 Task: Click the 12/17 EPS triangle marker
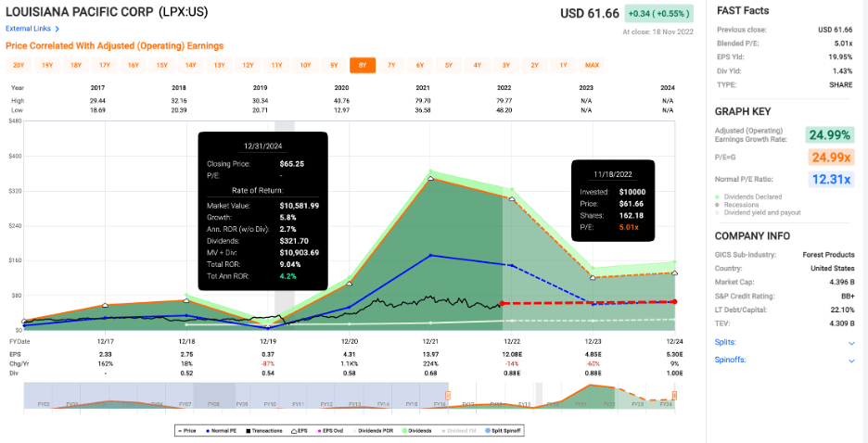(105, 305)
